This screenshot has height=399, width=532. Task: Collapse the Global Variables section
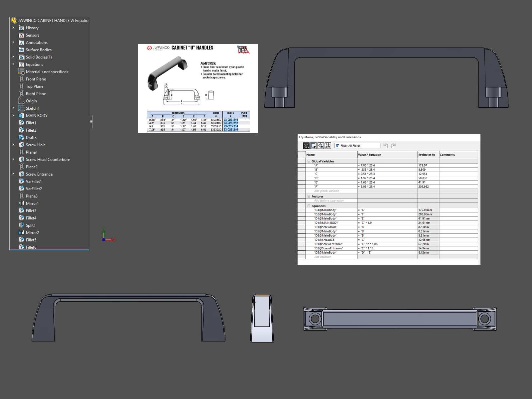[309, 161]
